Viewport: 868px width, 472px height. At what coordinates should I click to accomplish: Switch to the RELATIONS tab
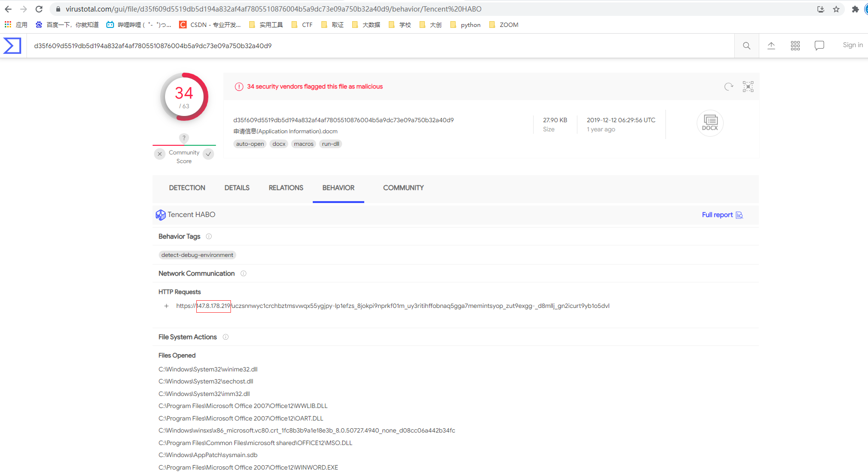click(286, 188)
